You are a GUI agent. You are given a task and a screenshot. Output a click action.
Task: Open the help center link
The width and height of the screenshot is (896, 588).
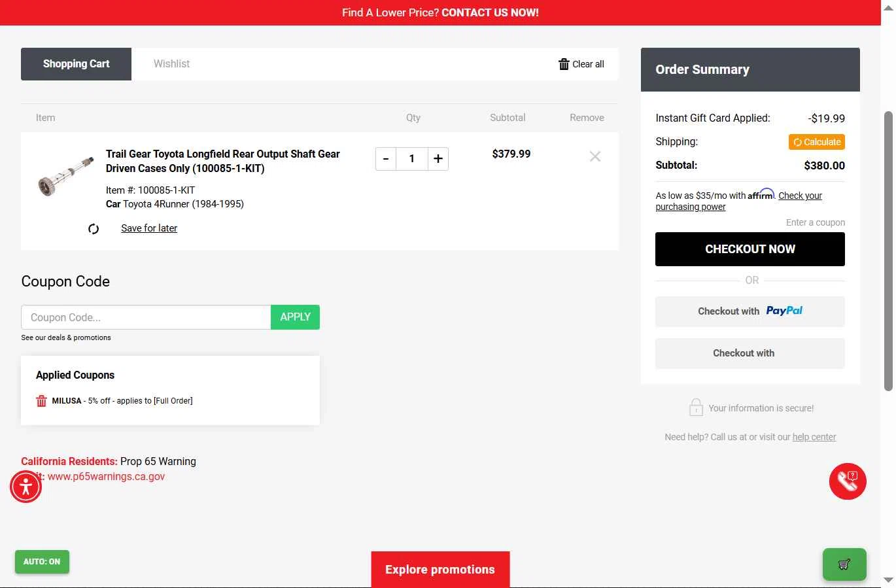click(814, 437)
